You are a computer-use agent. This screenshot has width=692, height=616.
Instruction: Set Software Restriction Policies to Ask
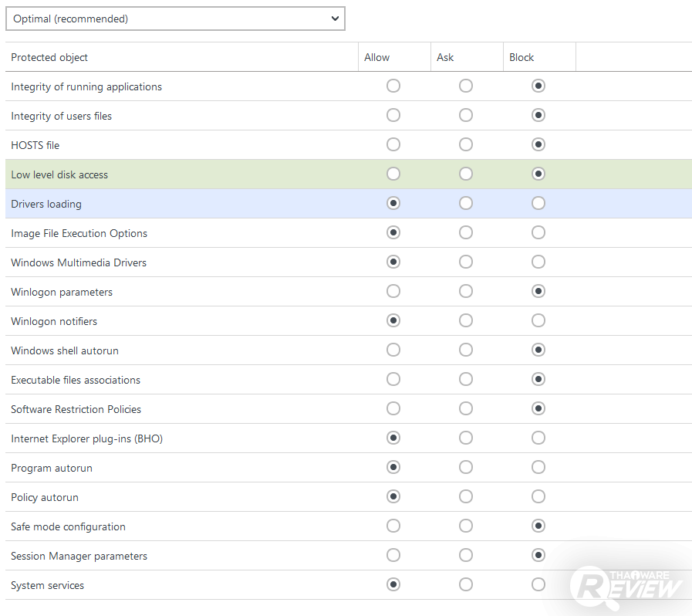[466, 408]
